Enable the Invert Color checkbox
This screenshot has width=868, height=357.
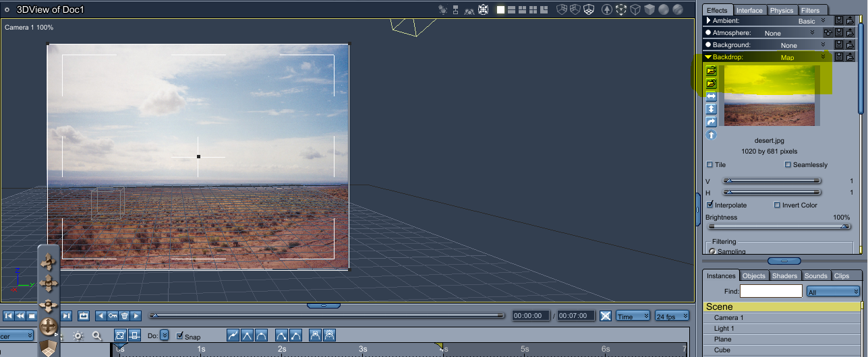[777, 205]
